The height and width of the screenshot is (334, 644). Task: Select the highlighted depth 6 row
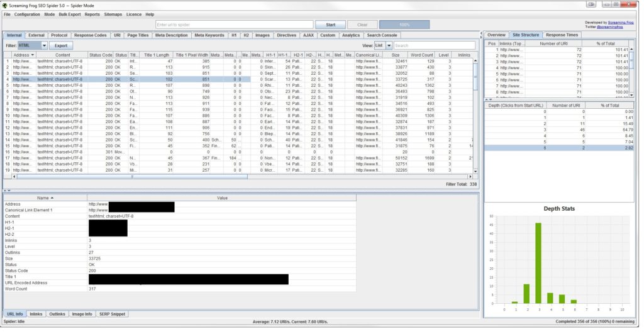click(559, 148)
